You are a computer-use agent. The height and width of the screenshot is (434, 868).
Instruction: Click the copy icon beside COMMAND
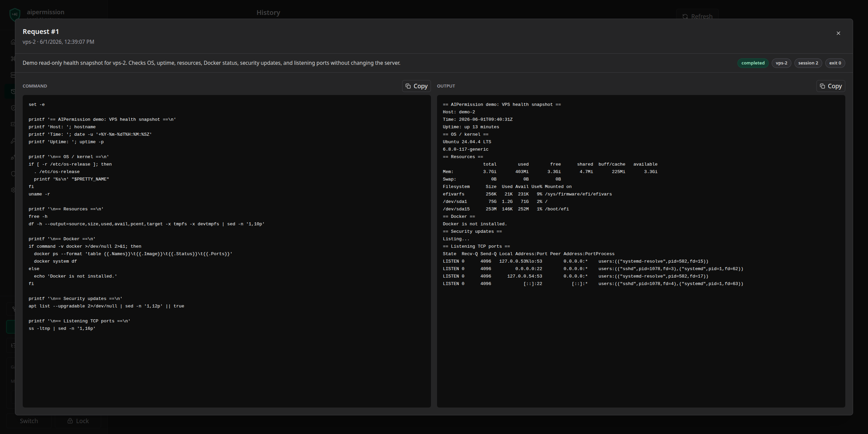point(408,86)
